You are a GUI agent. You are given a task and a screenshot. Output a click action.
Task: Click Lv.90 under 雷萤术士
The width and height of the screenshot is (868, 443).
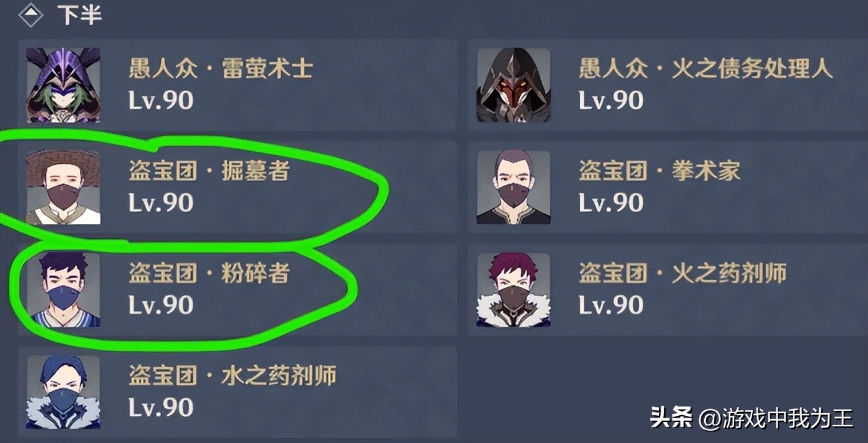(161, 100)
